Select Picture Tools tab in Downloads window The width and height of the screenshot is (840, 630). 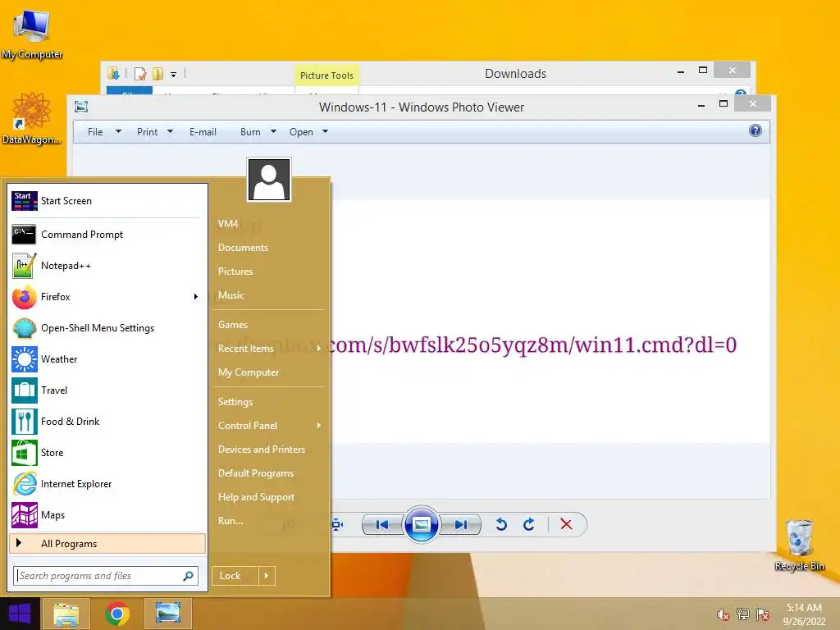pos(326,75)
